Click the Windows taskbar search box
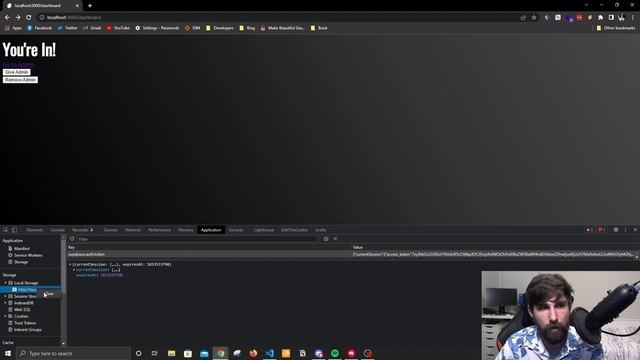This screenshot has height=360, width=640. click(x=73, y=353)
